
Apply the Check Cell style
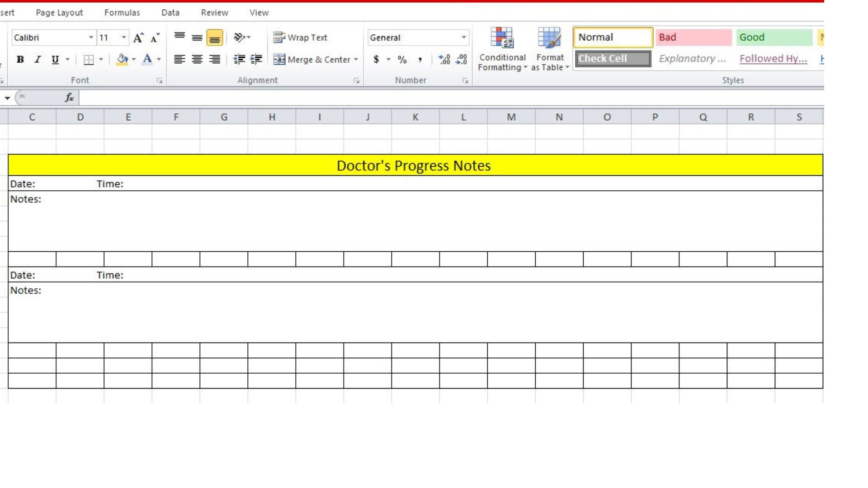[613, 59]
